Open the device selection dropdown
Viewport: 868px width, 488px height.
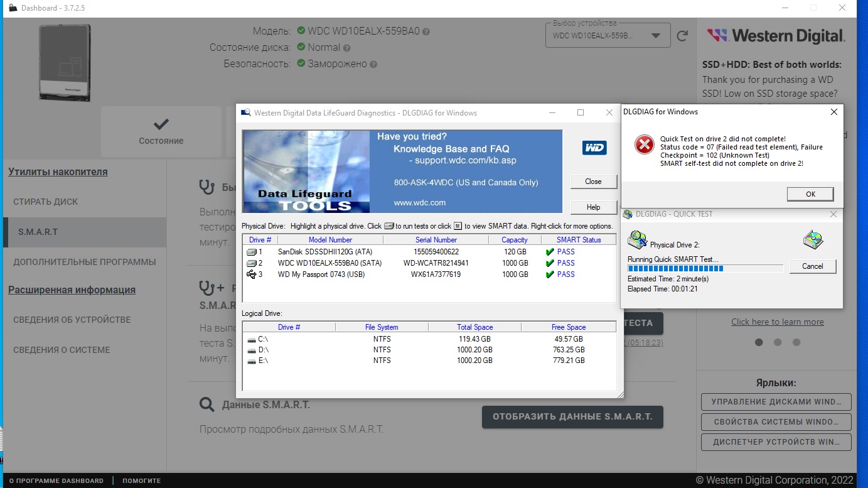608,36
